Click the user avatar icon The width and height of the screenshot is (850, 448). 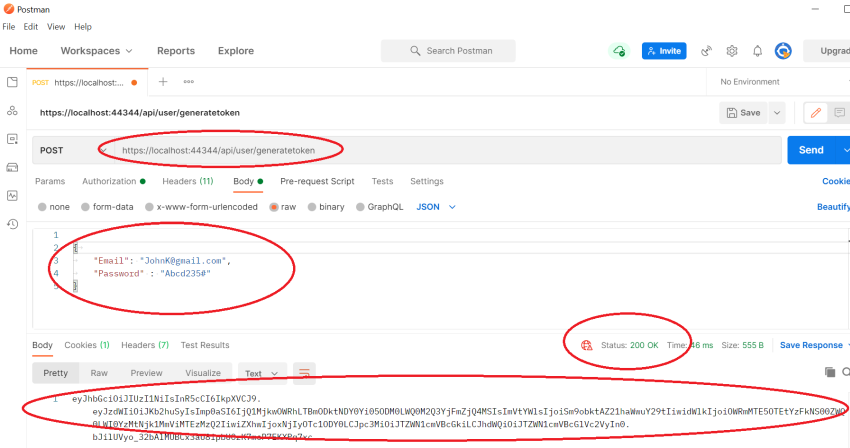pos(783,51)
